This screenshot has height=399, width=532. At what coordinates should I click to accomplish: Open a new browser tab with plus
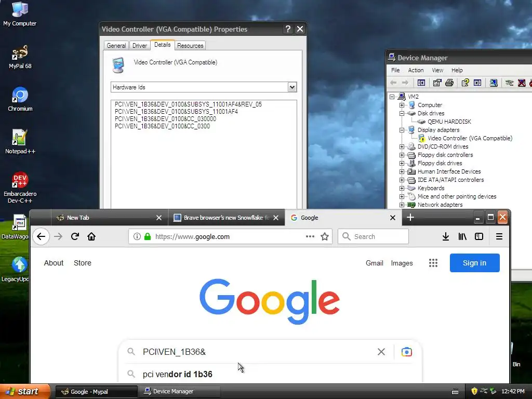coord(410,218)
